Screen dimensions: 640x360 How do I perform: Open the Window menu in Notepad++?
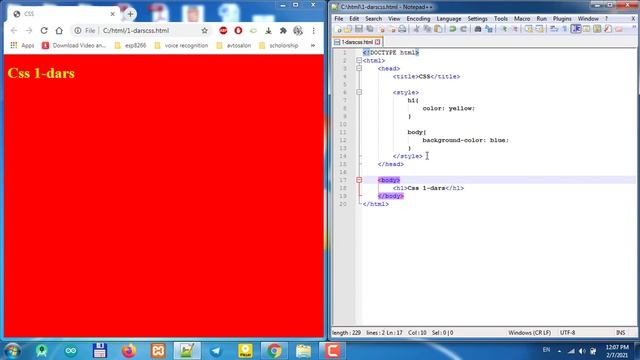point(588,19)
